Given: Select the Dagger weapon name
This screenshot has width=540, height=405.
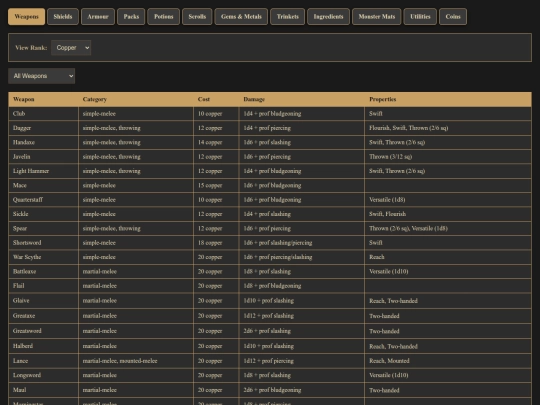Looking at the screenshot, I should [x=22, y=128].
